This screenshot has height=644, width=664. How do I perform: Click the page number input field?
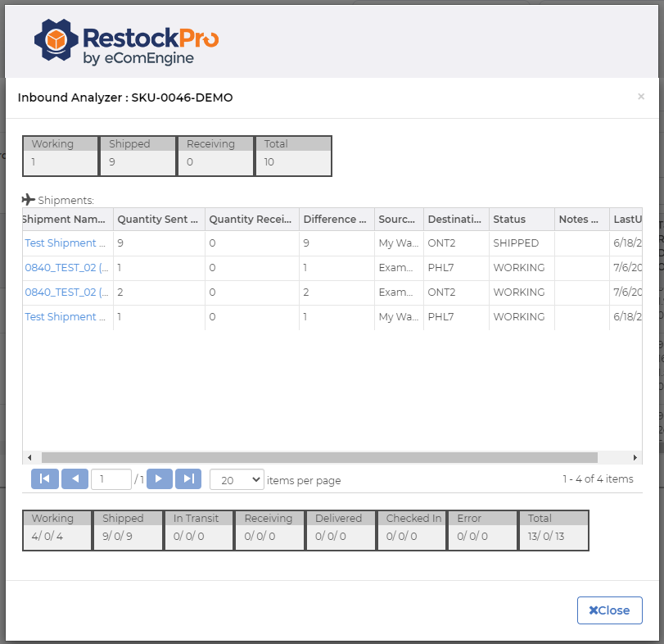point(111,479)
